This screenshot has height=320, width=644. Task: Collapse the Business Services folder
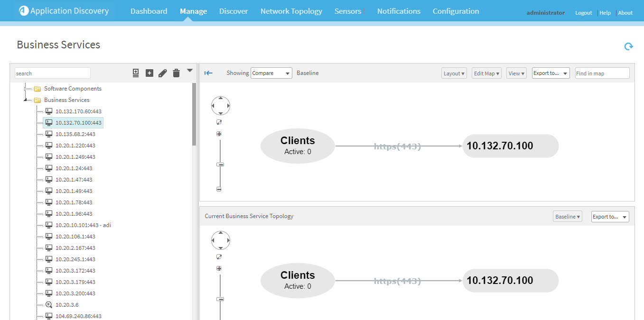(25, 100)
